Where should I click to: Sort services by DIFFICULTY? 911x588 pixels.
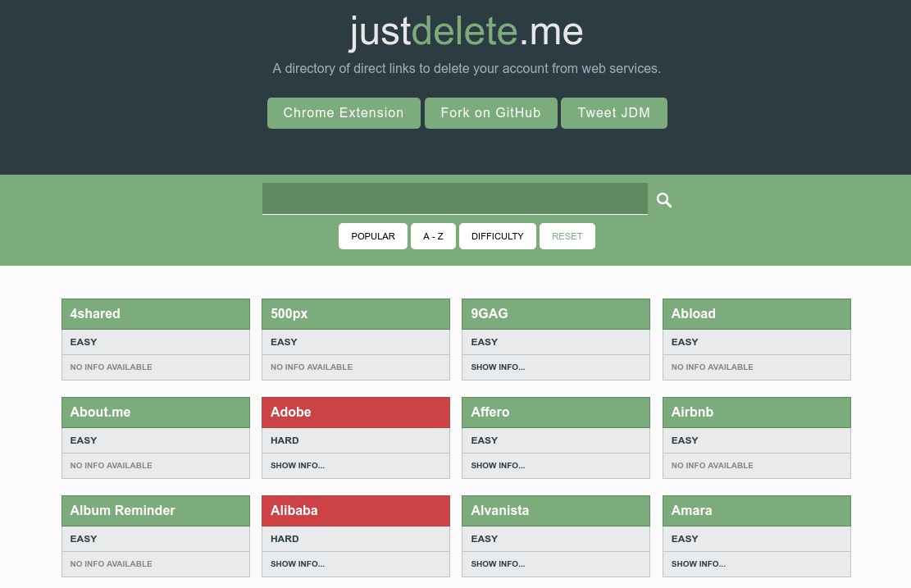click(x=497, y=236)
